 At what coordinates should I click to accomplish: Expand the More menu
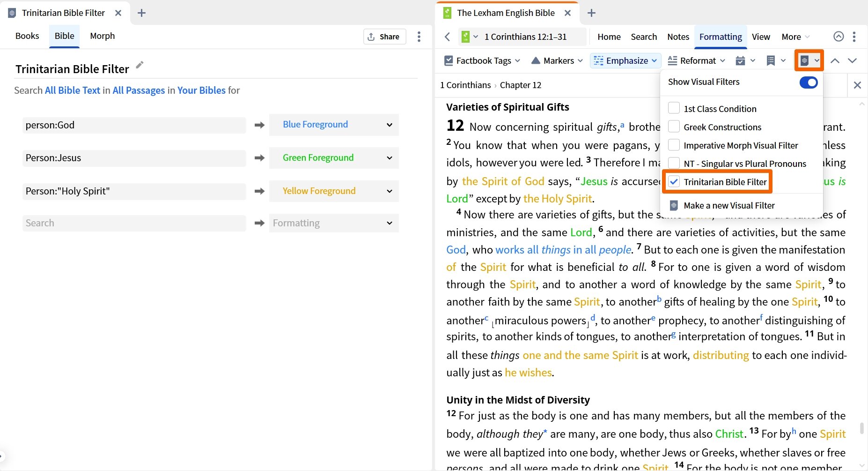point(795,37)
